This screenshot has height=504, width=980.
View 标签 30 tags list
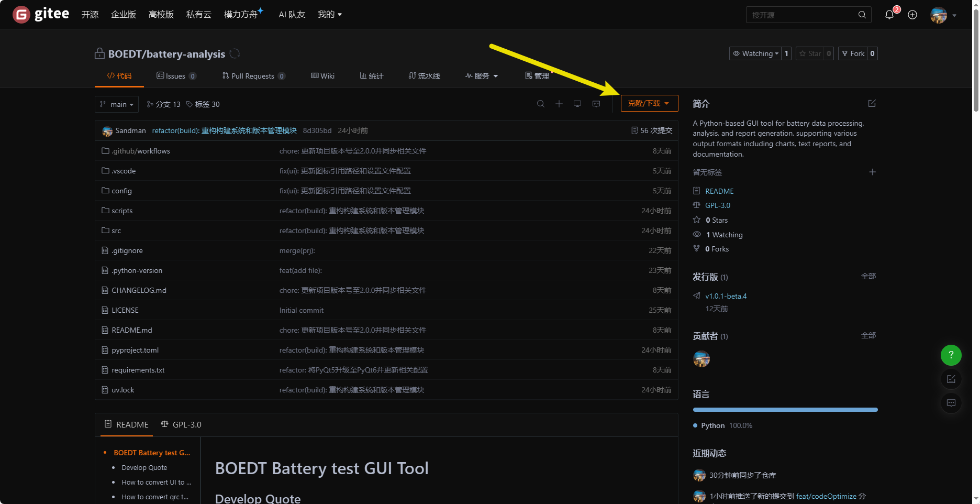[203, 104]
